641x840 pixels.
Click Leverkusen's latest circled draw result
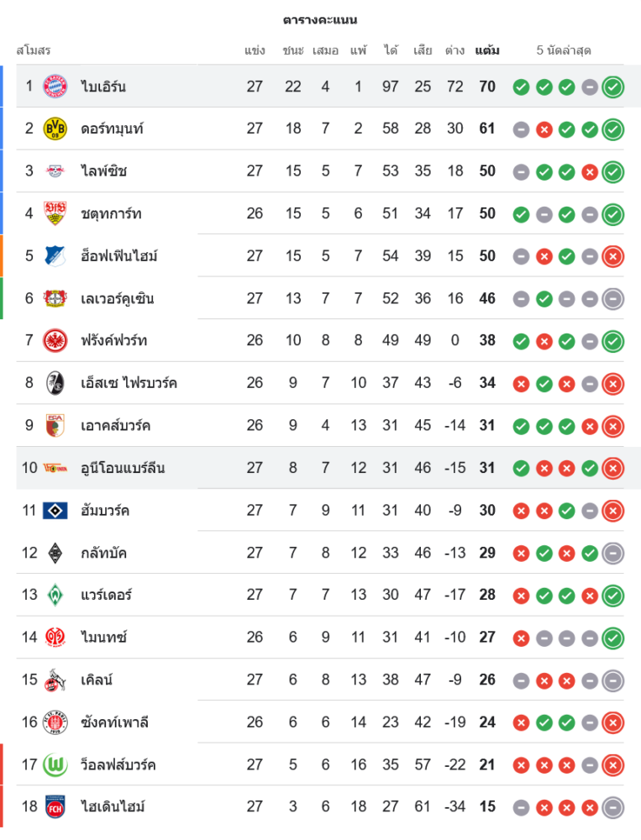[613, 298]
